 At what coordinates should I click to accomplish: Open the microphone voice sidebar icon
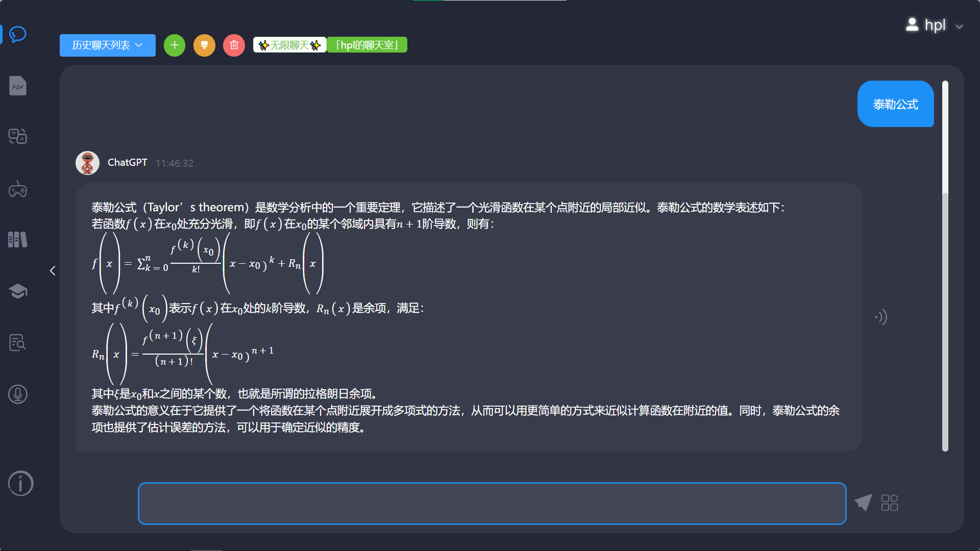[18, 394]
